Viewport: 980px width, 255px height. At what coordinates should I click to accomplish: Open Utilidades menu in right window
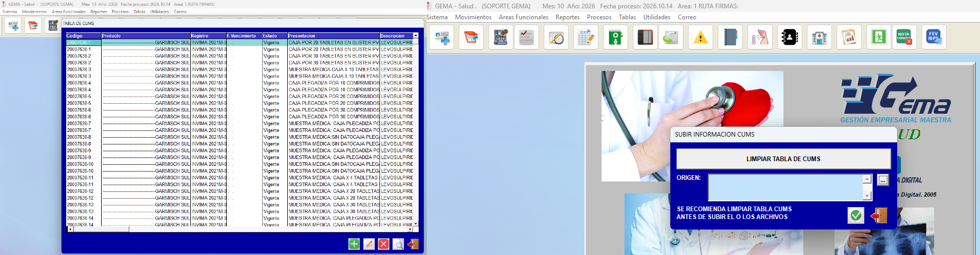657,17
